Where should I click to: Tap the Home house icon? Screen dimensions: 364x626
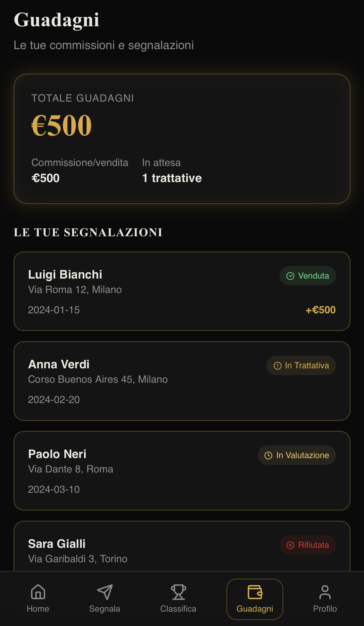[38, 592]
